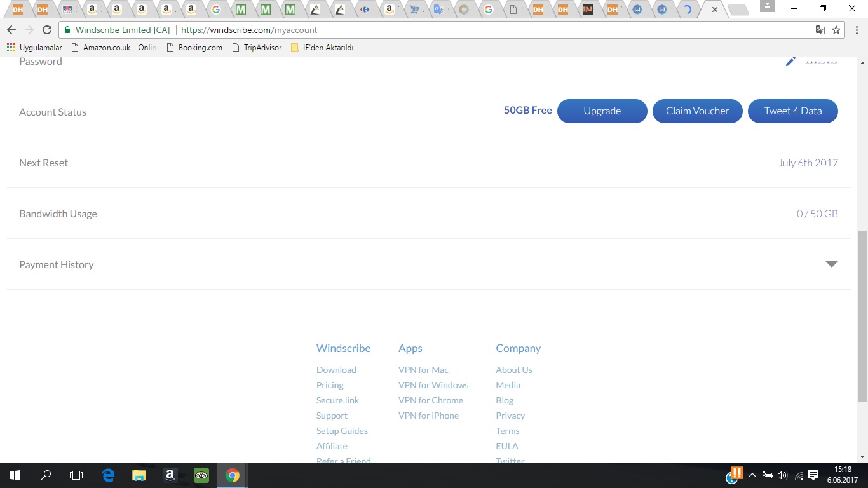
Task: Click the Tweet 4 Data button
Action: 792,111
